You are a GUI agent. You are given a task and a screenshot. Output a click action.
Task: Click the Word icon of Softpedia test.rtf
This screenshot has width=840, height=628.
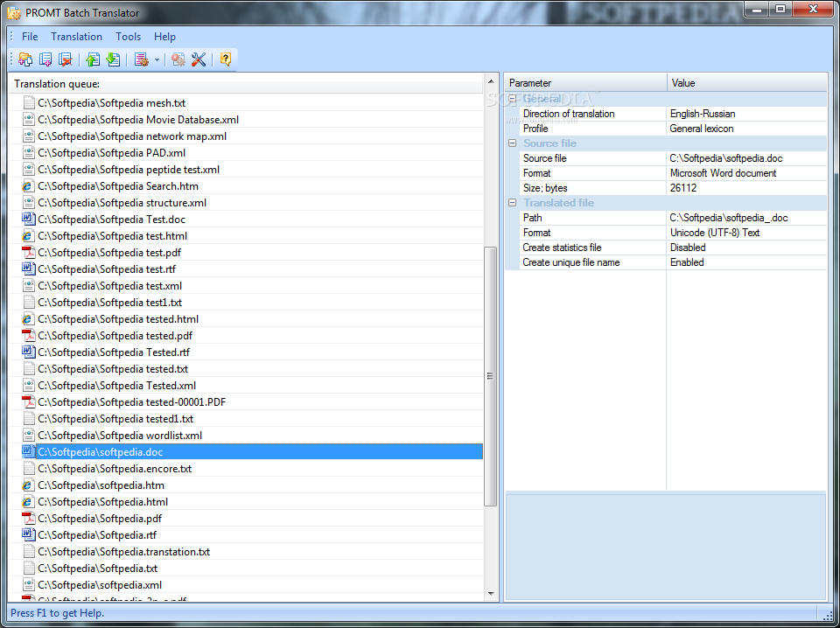point(28,269)
